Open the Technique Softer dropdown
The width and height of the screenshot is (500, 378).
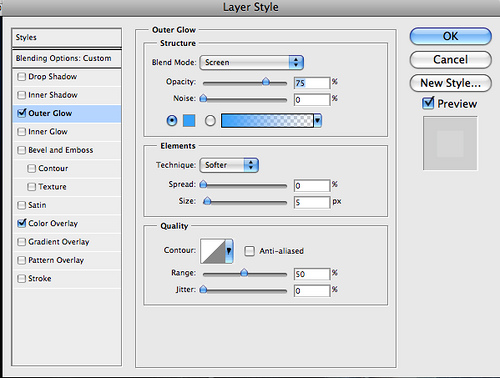tap(229, 165)
